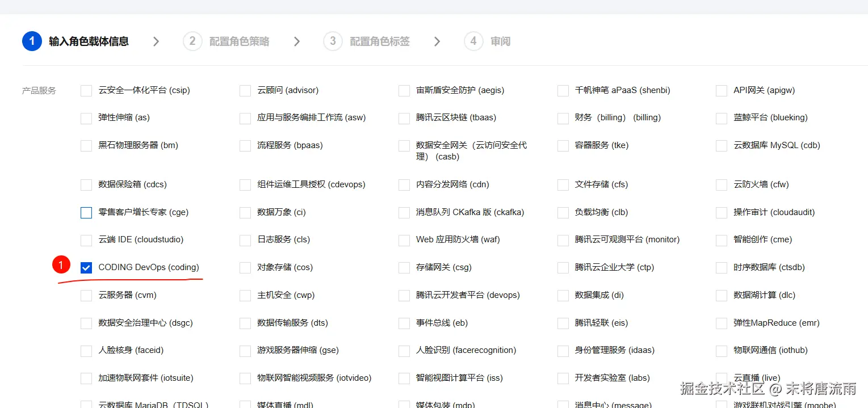The height and width of the screenshot is (408, 868).
Task: Select 文件存储 (cfs) checkbox
Action: point(563,185)
